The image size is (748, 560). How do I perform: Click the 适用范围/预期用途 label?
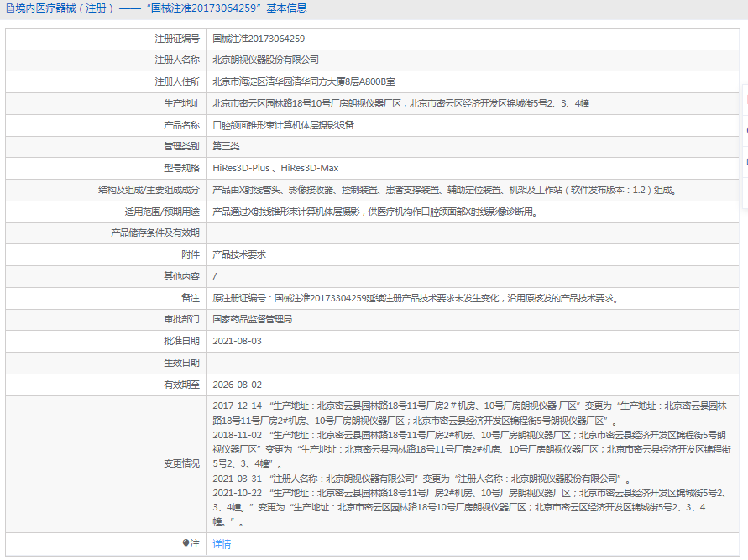[162, 212]
